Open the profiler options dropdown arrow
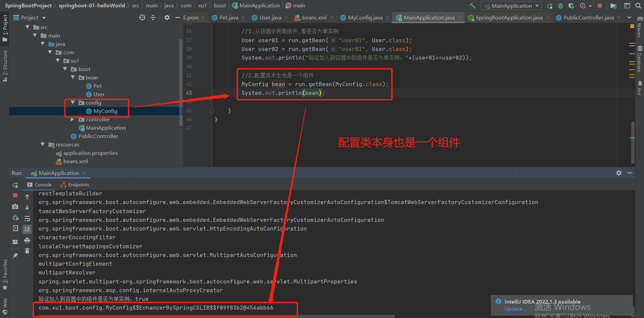Screen dimensions: 644x318 (590, 6)
